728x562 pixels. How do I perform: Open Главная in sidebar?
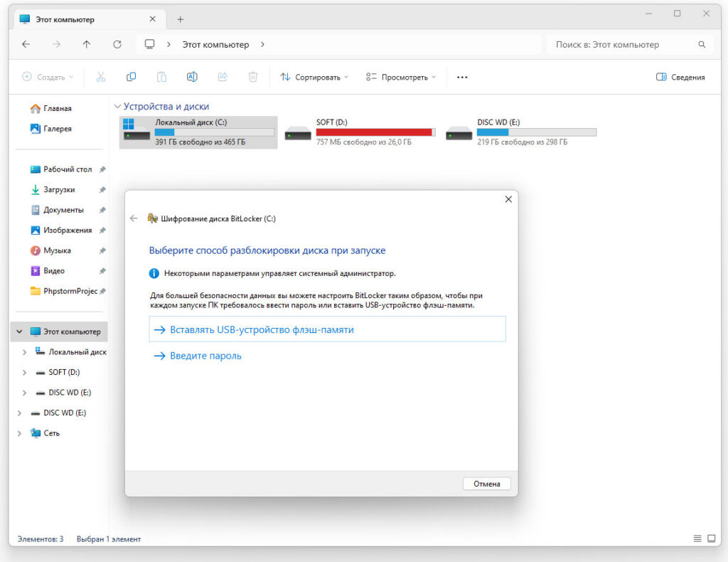coord(51,108)
